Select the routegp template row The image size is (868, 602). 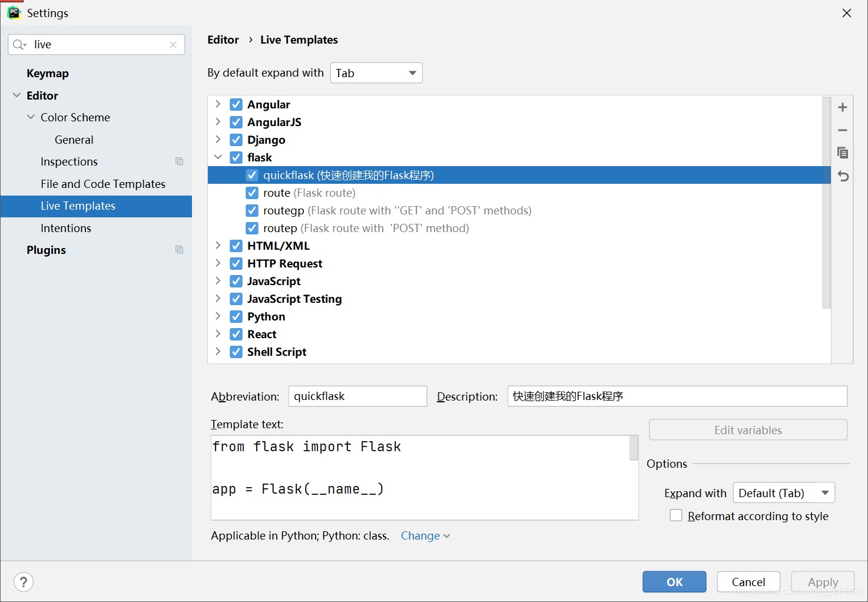[519, 210]
